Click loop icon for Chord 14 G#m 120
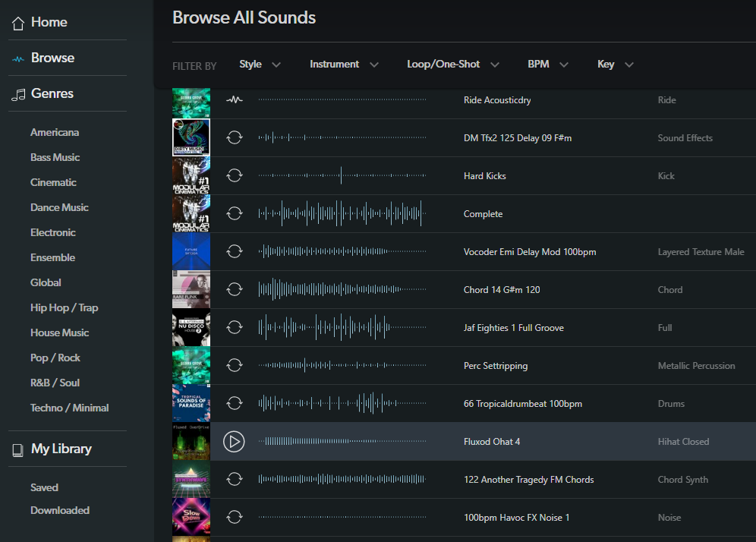The image size is (756, 542). click(x=235, y=289)
